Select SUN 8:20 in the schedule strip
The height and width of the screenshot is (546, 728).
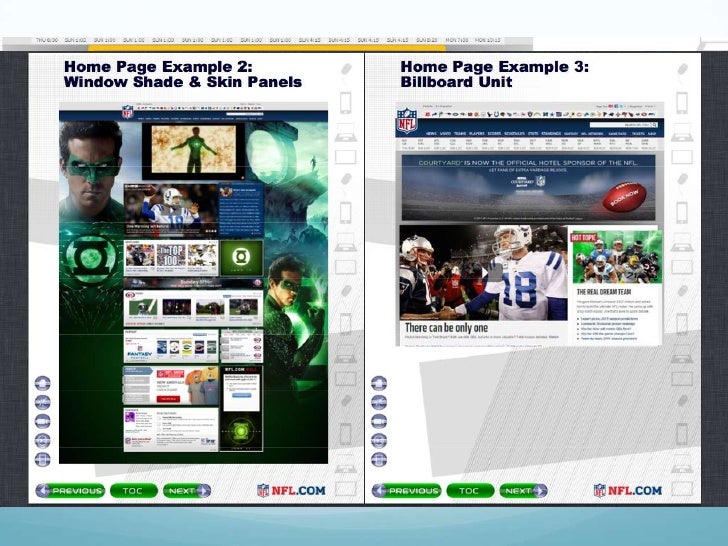427,40
